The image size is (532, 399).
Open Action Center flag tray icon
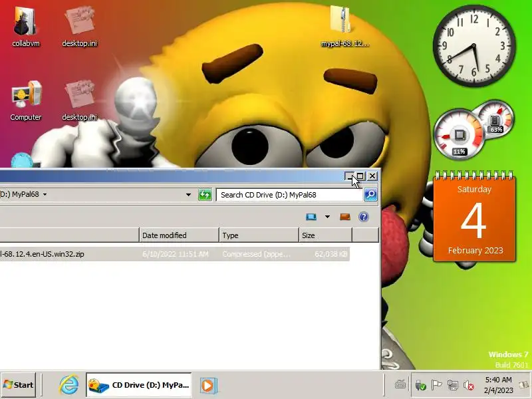(436, 385)
